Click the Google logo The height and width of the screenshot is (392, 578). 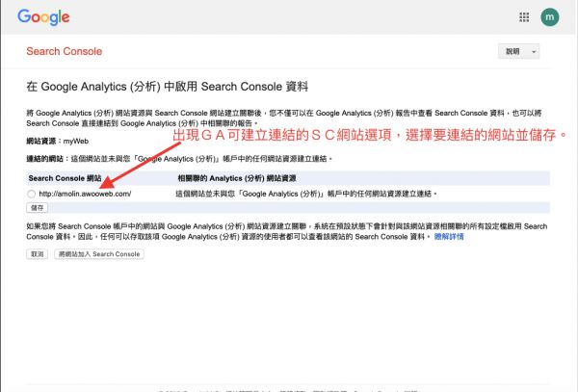coord(43,17)
